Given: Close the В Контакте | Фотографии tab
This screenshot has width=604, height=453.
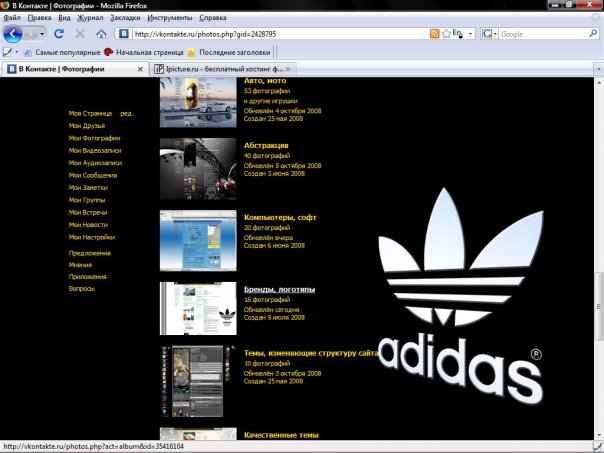Looking at the screenshot, I should [140, 69].
